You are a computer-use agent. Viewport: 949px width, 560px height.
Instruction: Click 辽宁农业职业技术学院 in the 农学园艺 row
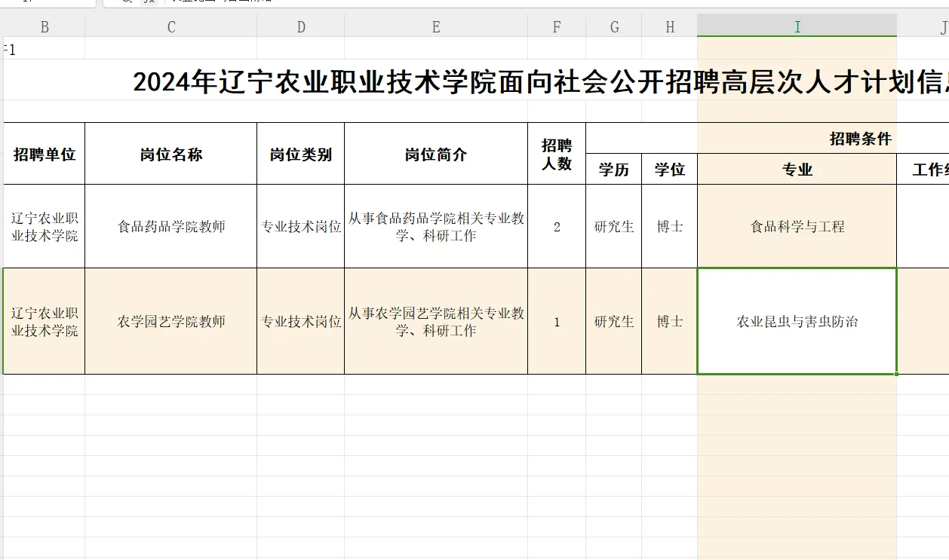tap(45, 321)
